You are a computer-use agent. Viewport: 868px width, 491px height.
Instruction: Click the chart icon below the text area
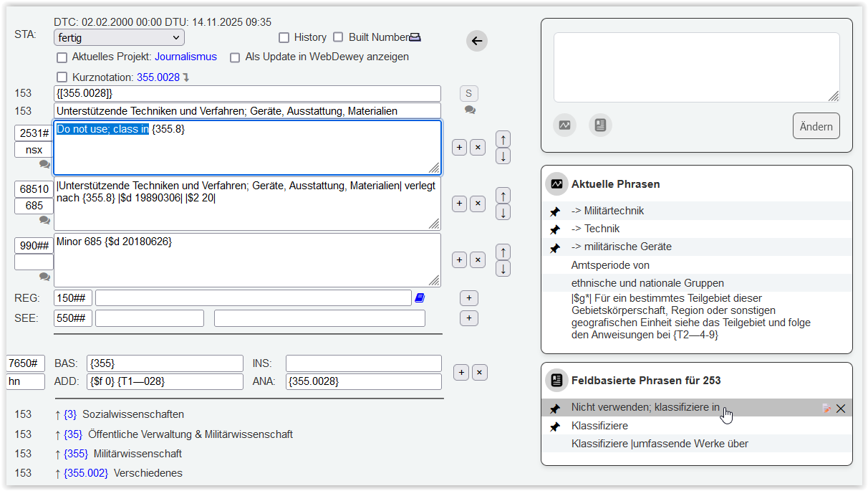pos(564,125)
